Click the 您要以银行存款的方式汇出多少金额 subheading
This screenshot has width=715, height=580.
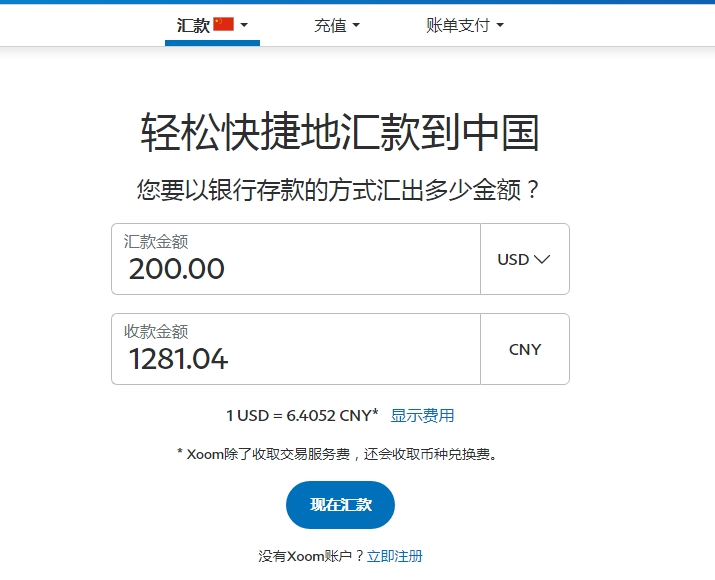click(x=340, y=190)
